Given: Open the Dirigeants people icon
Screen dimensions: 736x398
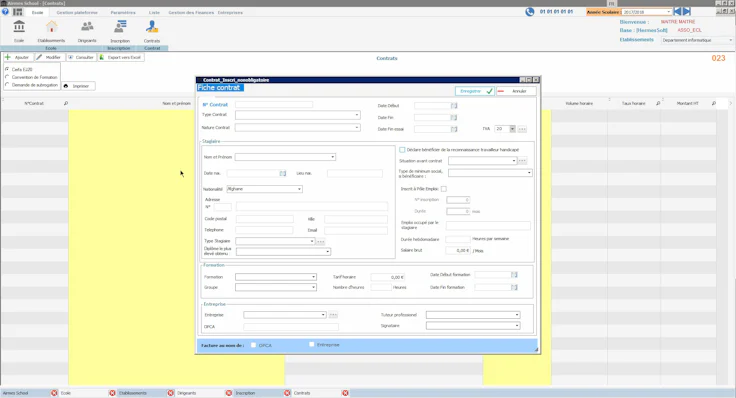Looking at the screenshot, I should 87,27.
